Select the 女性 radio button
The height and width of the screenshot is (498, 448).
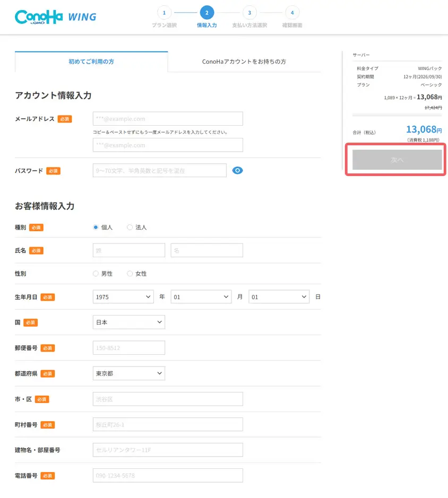[x=130, y=274]
